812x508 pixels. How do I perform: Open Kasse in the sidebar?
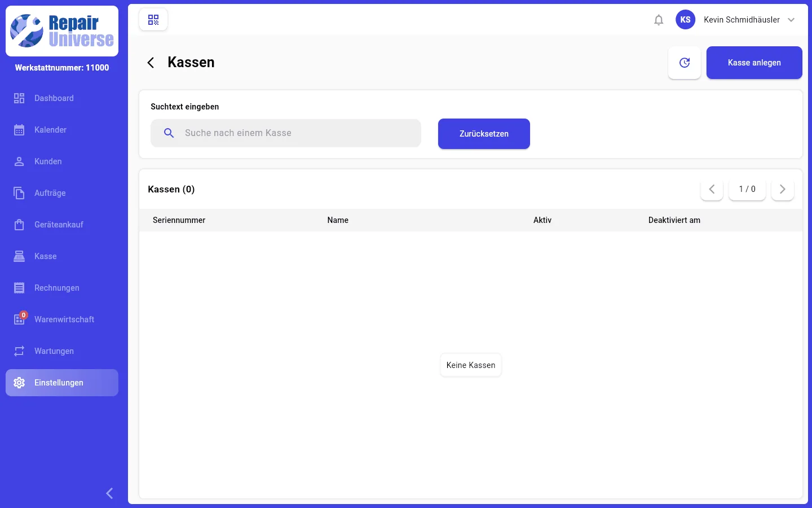pyautogui.click(x=62, y=256)
